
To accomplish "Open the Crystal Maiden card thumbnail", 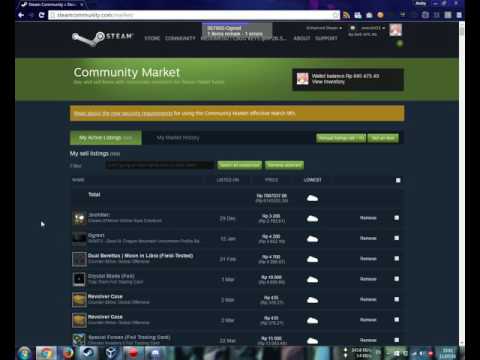I will point(79,279).
